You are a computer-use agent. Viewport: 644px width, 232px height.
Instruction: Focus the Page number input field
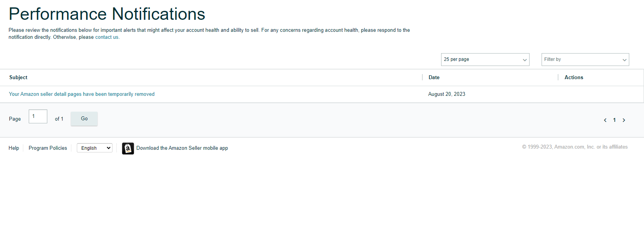[x=38, y=116]
